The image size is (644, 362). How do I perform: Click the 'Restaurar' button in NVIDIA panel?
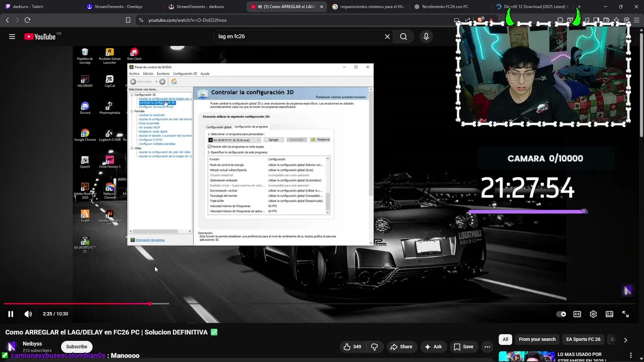tap(320, 139)
